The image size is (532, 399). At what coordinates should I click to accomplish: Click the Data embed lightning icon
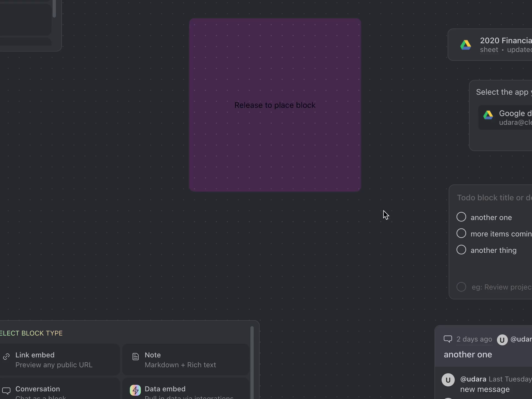(x=135, y=390)
